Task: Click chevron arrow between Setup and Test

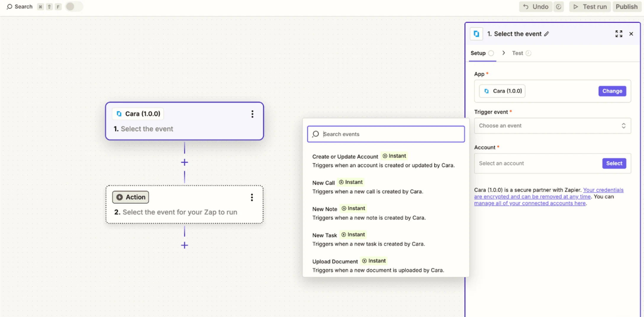Action: click(503, 53)
